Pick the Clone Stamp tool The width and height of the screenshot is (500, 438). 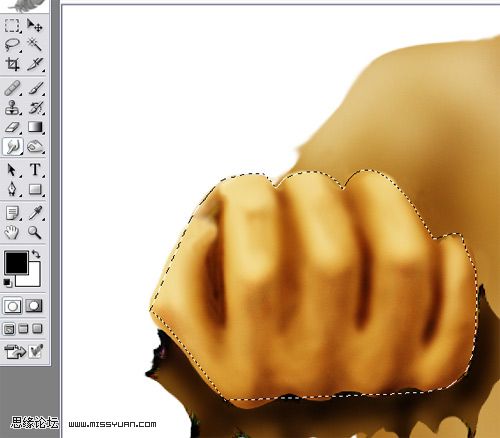[12, 108]
